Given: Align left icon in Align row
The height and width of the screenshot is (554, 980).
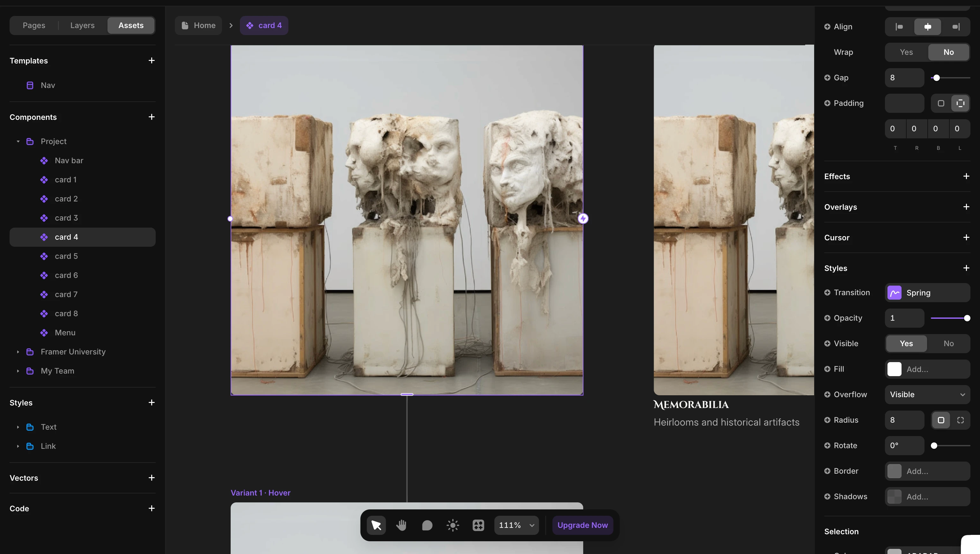Looking at the screenshot, I should coord(899,27).
